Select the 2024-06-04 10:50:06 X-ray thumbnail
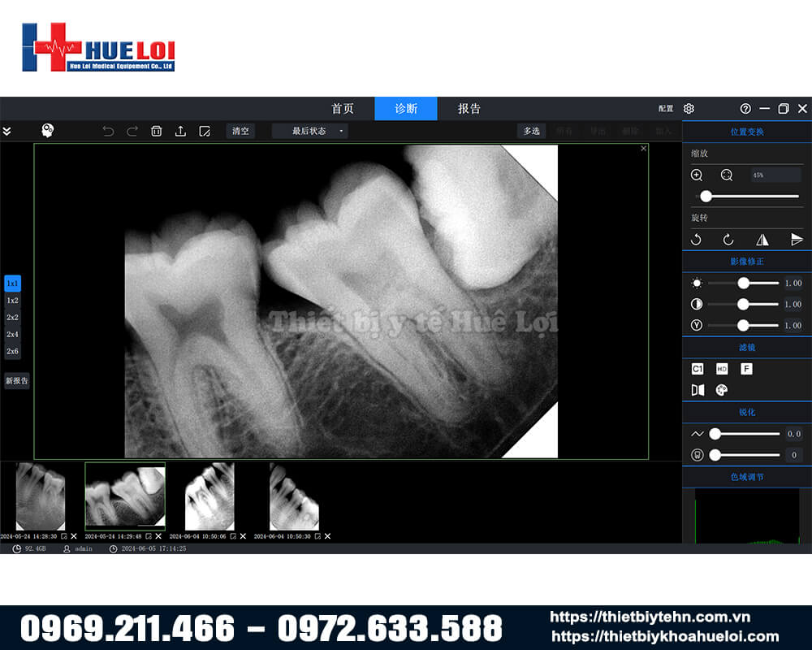Screen dimensions: 812x650 pyautogui.click(x=209, y=496)
